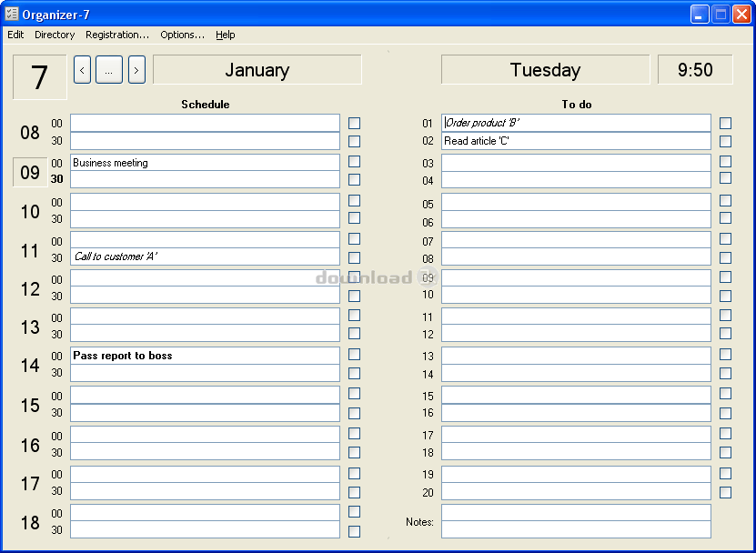The width and height of the screenshot is (756, 553).
Task: Open the date picker ellipsis button
Action: point(109,70)
